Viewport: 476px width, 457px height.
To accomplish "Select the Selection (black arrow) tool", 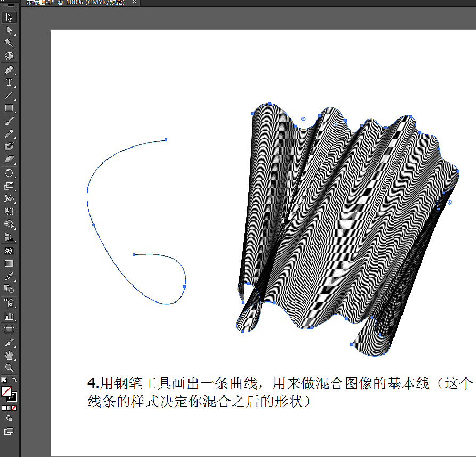I will [9, 17].
